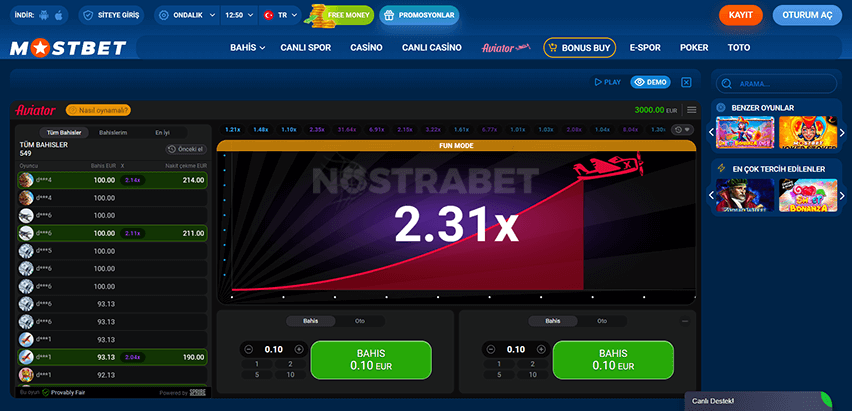Viewport: 852px width, 411px height.
Task: Click the orange KAYIT register button
Action: click(741, 15)
